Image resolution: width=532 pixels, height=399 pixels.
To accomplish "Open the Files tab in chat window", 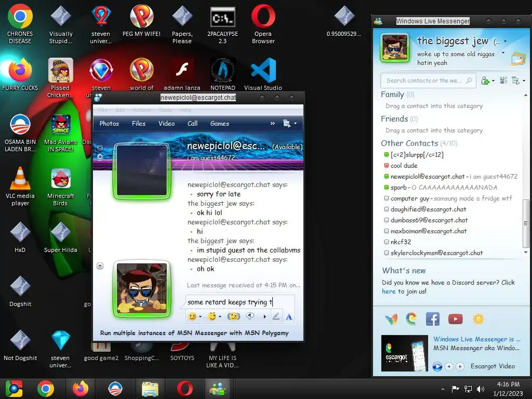I will (x=138, y=124).
